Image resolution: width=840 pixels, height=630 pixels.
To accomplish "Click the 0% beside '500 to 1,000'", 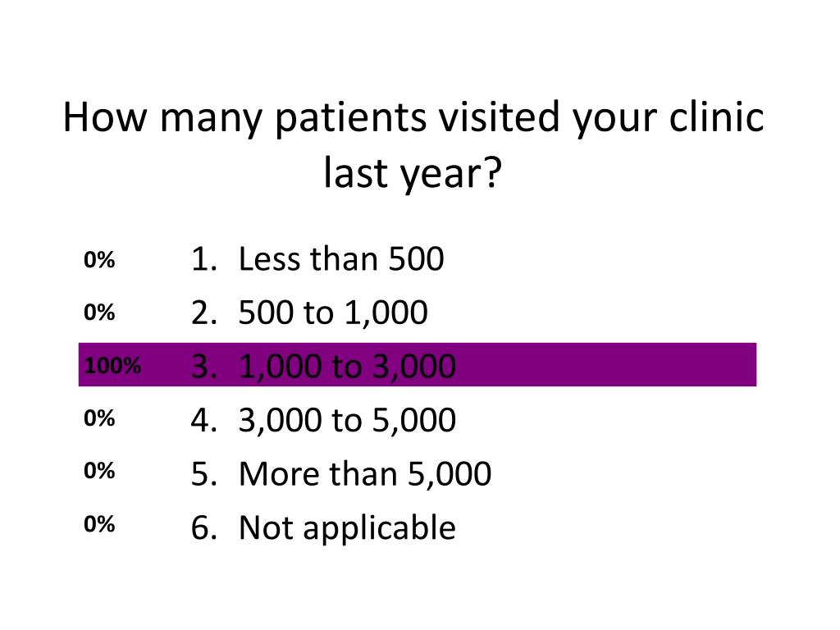I will [x=99, y=313].
